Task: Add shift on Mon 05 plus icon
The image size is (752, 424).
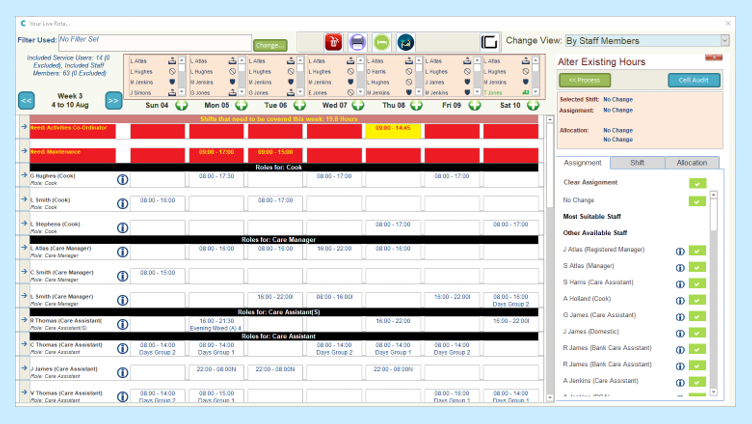Action: [x=241, y=105]
